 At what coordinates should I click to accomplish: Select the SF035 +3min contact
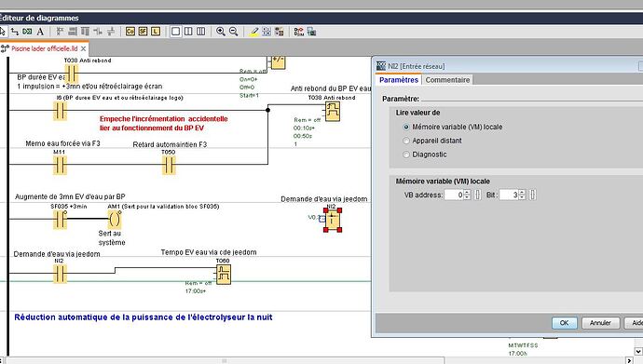(60, 220)
